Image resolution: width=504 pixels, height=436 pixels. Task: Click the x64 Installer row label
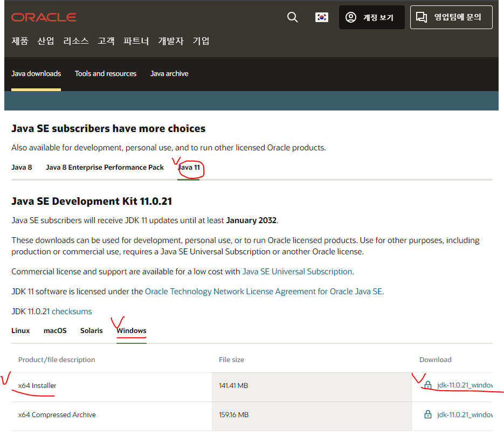click(x=37, y=385)
